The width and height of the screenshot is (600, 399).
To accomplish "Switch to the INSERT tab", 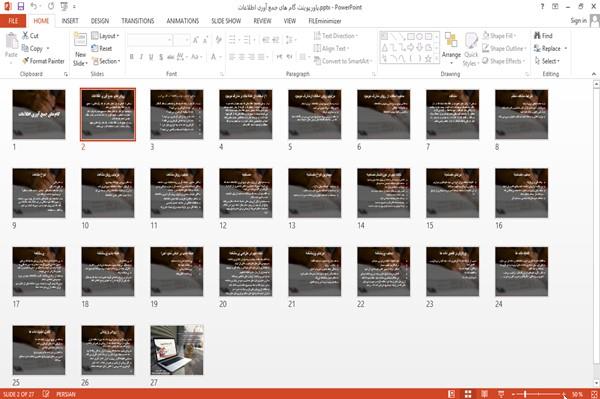I will tap(70, 21).
